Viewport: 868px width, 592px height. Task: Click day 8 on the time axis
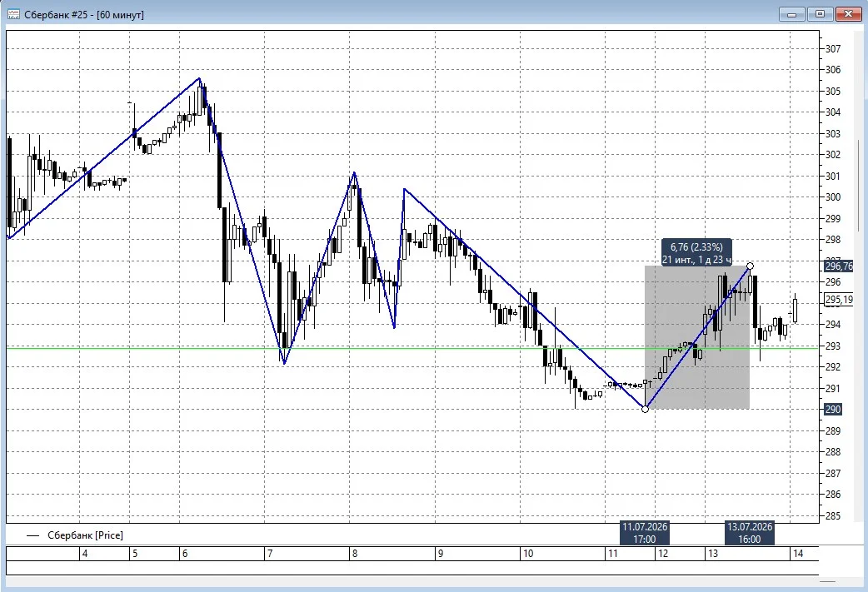355,553
